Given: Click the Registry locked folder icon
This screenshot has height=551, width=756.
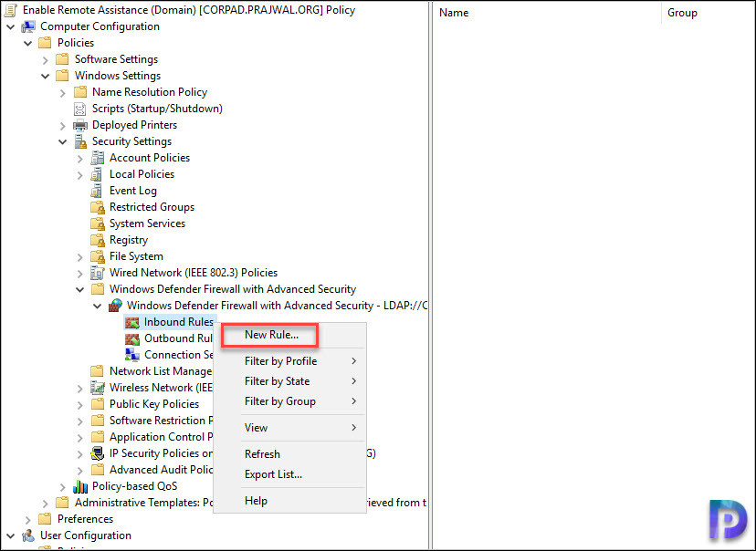Looking at the screenshot, I should coord(98,240).
